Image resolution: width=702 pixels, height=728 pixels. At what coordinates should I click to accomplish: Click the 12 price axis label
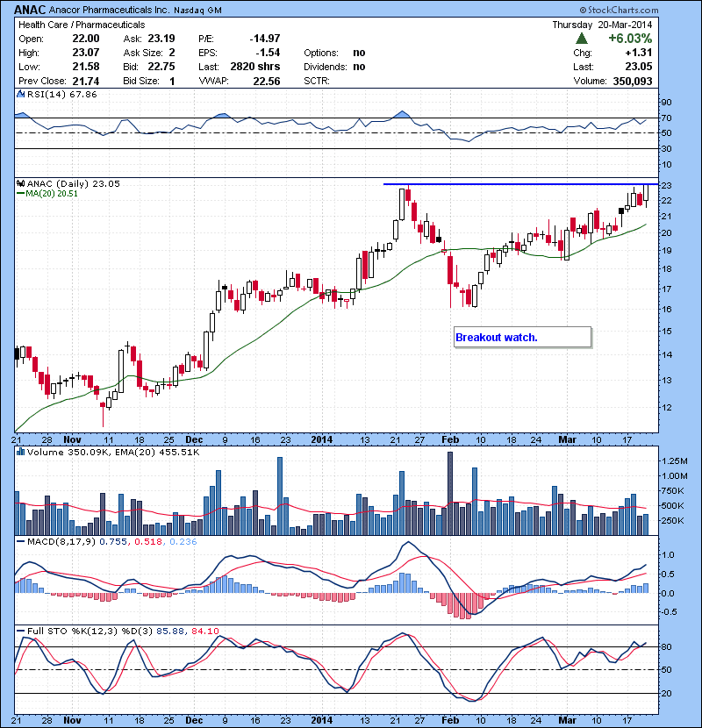point(667,407)
